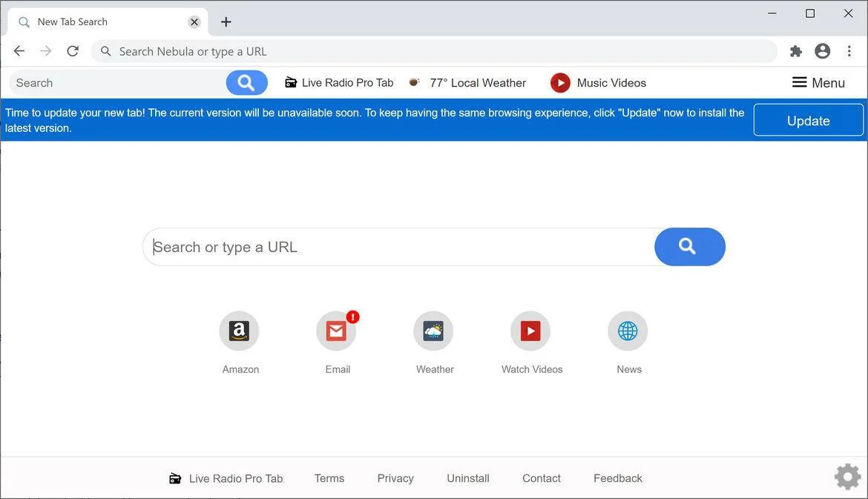Open the user profile avatar icon
Screen dimensions: 868x499
[823, 51]
